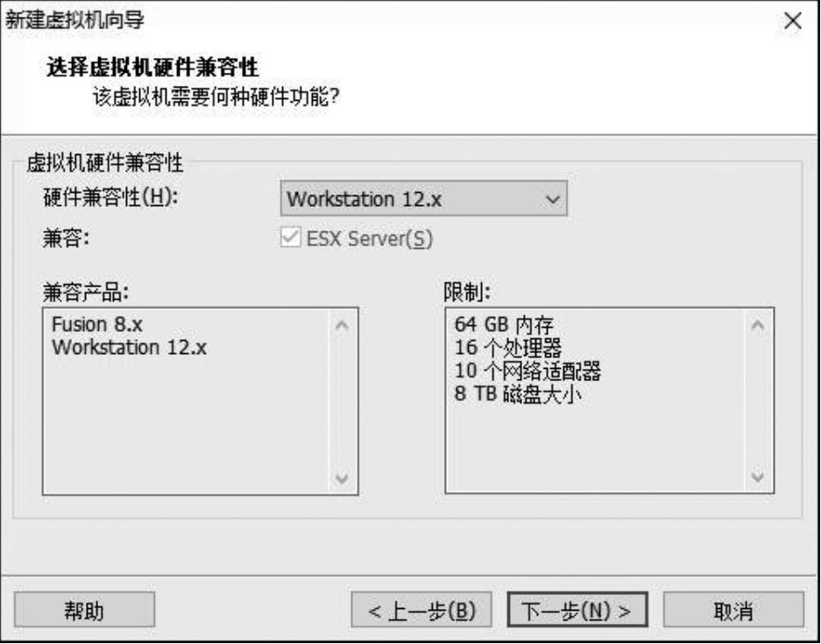The image size is (821, 644).
Task: Cancel the wizard with 取消 button
Action: (x=733, y=610)
